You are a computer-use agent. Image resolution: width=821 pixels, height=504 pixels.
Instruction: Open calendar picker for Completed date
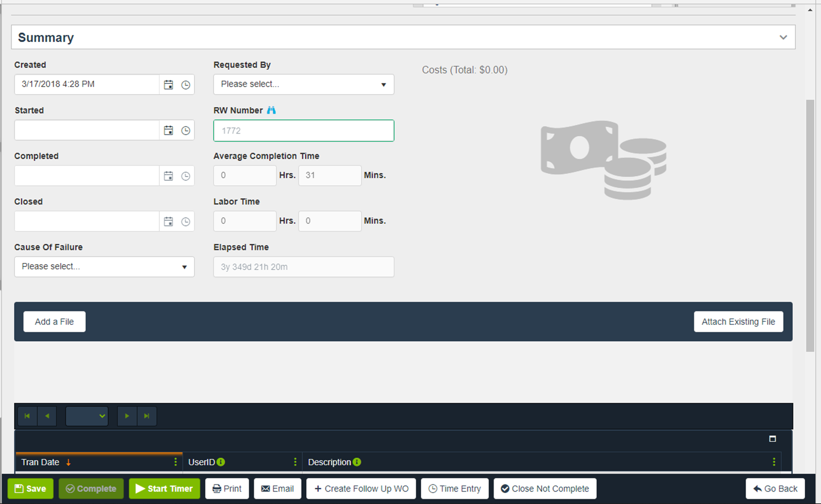pos(168,176)
